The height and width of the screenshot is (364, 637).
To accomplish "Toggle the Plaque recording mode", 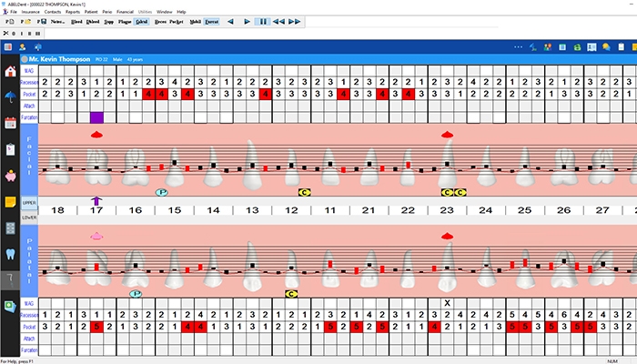I will point(125,22).
